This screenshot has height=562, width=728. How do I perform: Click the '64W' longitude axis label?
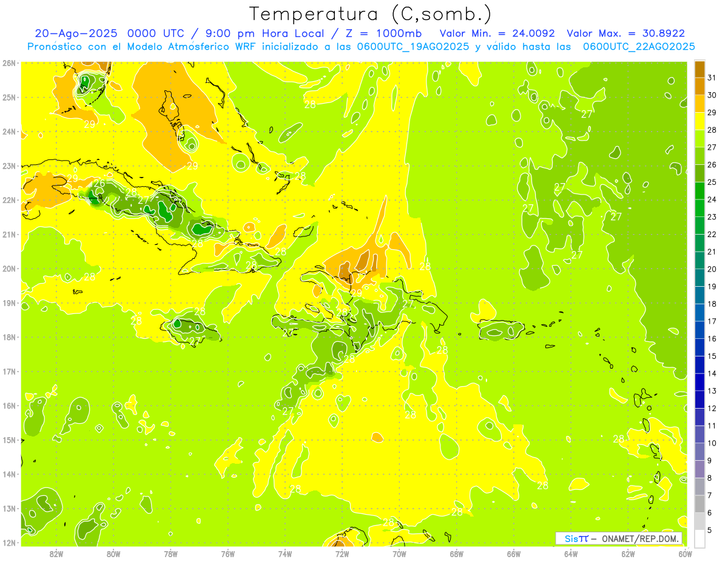click(570, 554)
